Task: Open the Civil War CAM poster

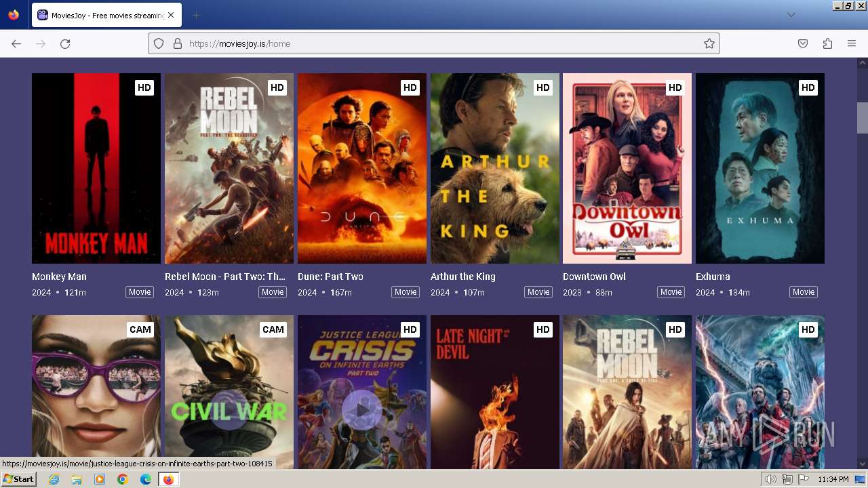Action: [x=229, y=392]
